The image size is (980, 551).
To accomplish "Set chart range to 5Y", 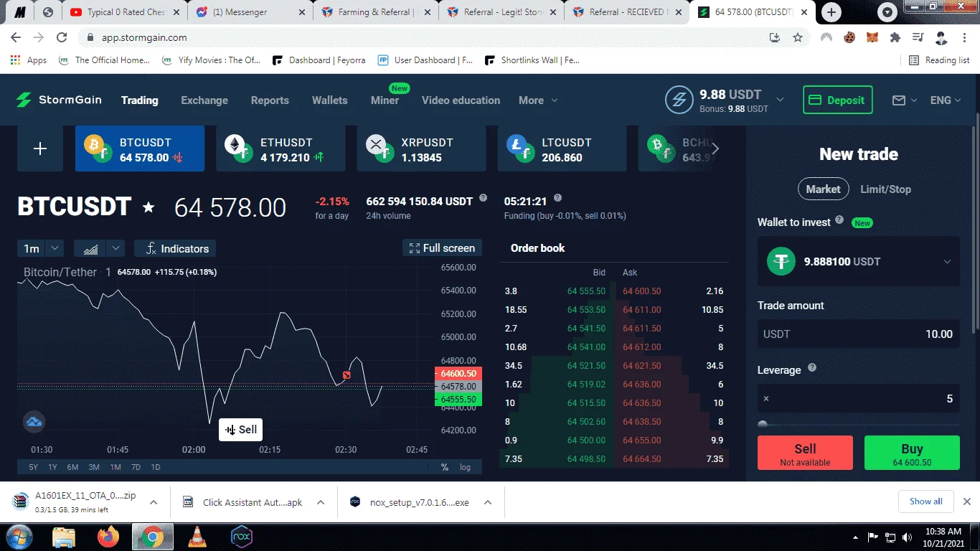I will pos(34,467).
